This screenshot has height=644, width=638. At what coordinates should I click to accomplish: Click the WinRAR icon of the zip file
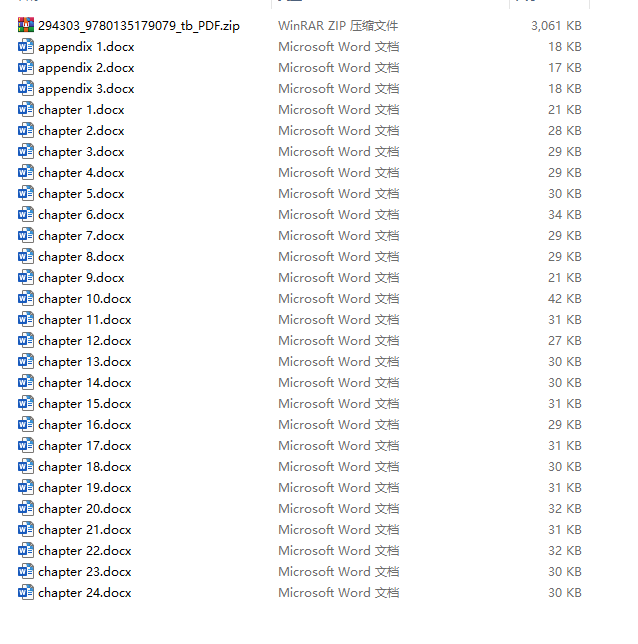[26, 25]
